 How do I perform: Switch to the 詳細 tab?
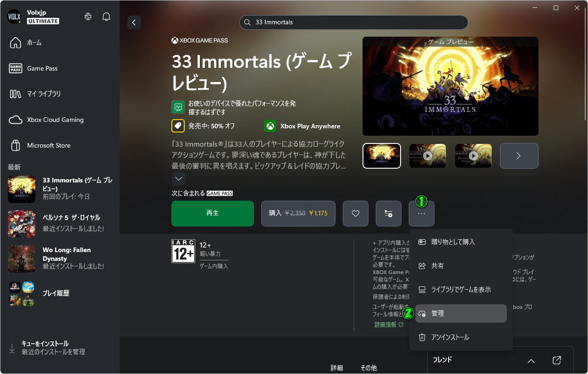point(337,368)
